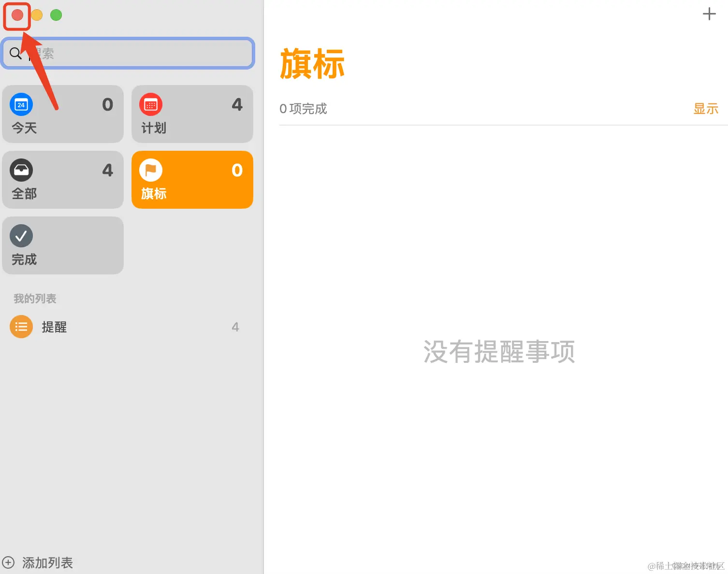The height and width of the screenshot is (574, 728).
Task: Click the yellow minimize window button
Action: pyautogui.click(x=37, y=15)
